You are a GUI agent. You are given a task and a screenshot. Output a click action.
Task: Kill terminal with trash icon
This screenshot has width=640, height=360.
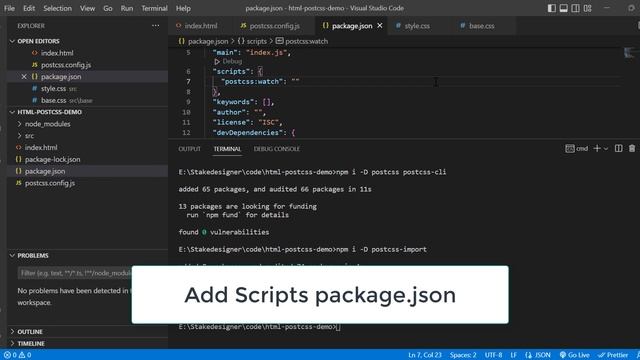(632, 149)
